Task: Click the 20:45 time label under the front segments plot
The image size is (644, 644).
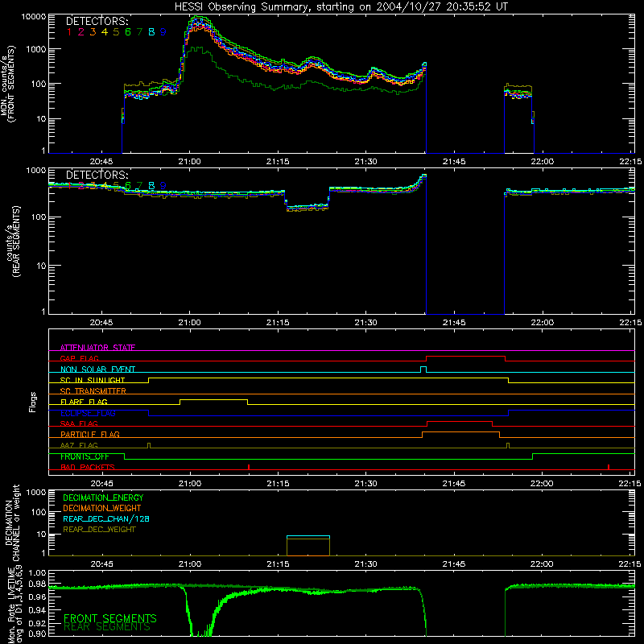Action: click(x=101, y=162)
